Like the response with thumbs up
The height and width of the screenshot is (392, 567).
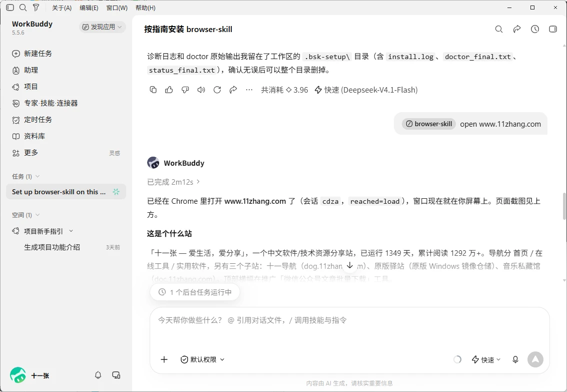point(169,90)
